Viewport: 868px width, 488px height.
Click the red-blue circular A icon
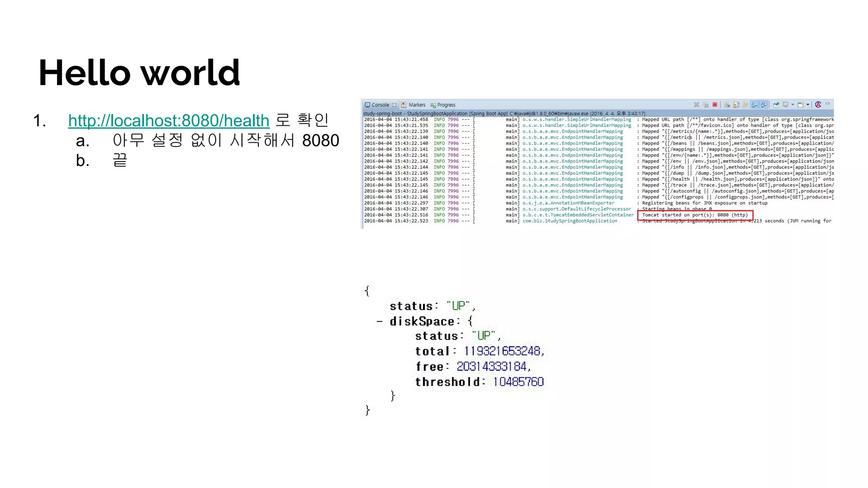coord(818,104)
